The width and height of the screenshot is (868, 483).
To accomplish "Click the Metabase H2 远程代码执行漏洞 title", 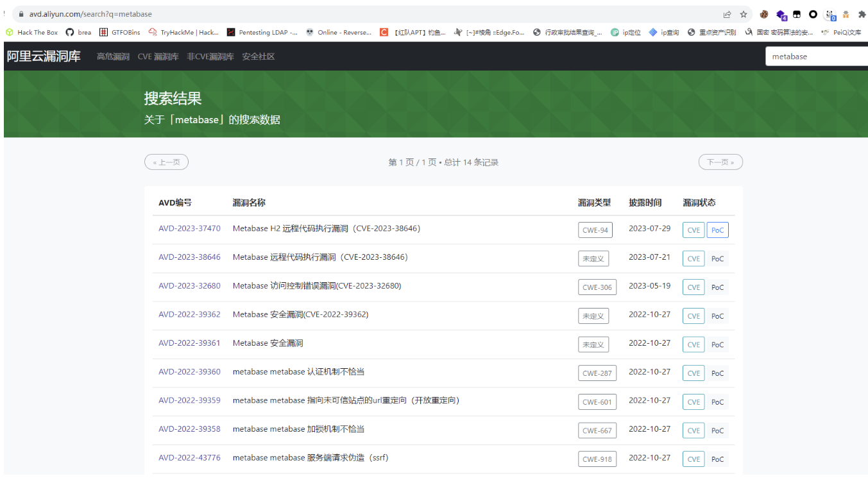I will (327, 228).
